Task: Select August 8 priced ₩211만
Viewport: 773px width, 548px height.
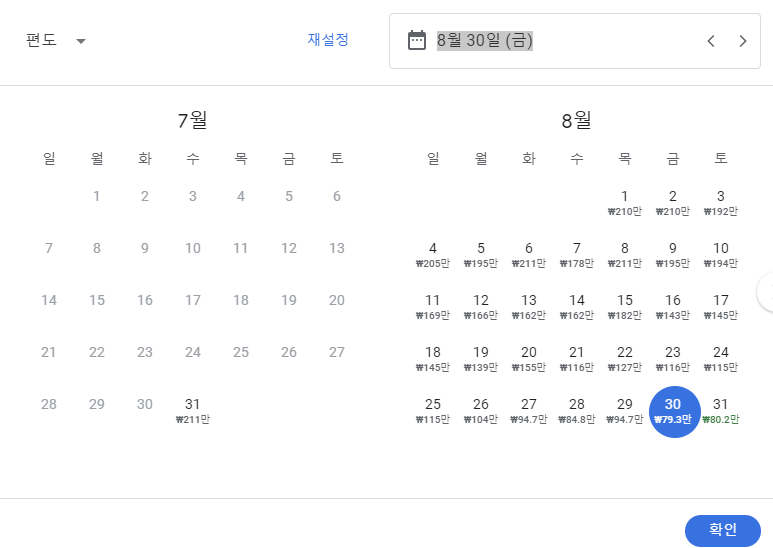Action: tap(625, 255)
